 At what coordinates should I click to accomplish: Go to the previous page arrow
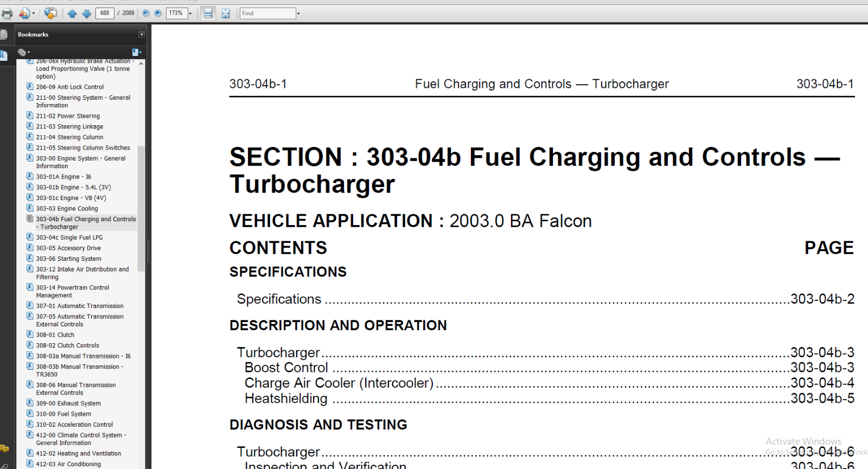(72, 13)
